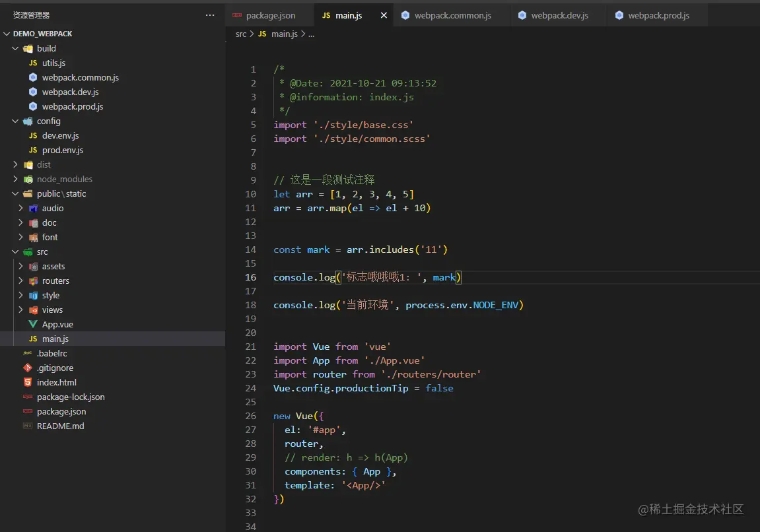This screenshot has height=532, width=760.
Task: Collapse the config folder chevron
Action: (15, 121)
